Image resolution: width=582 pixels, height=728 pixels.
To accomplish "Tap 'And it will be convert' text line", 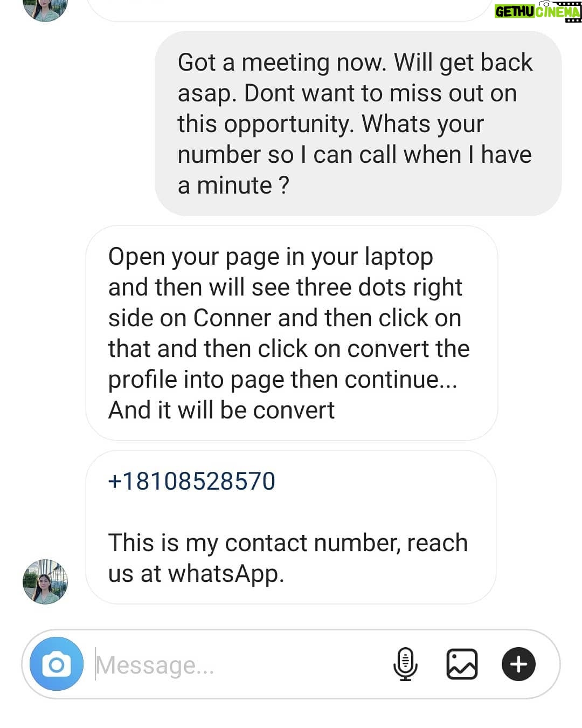I will (x=221, y=410).
